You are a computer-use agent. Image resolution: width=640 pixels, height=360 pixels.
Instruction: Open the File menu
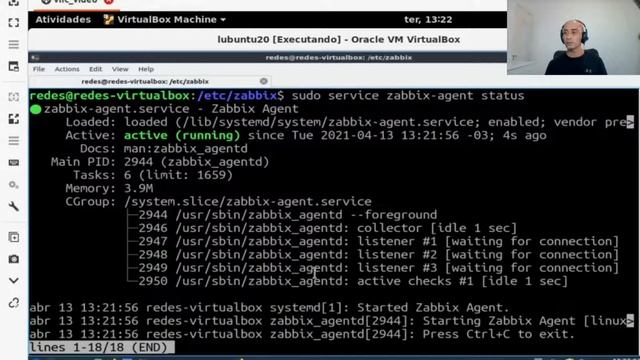[39, 69]
